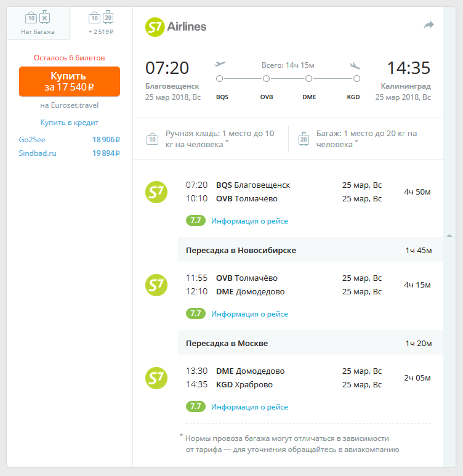Image resolution: width=463 pixels, height=476 pixels.
Task: Click the OVB stop on route timeline
Action: click(x=266, y=79)
